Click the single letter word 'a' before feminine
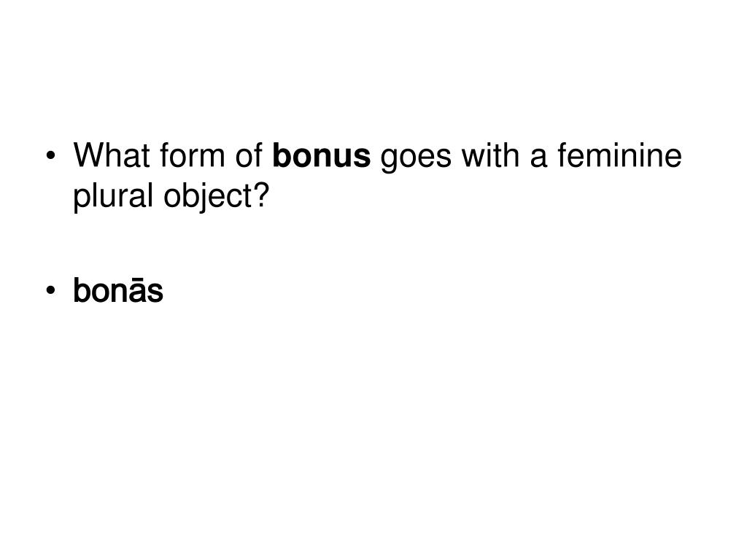Image resolution: width=747 pixels, height=560 pixels. [x=538, y=159]
